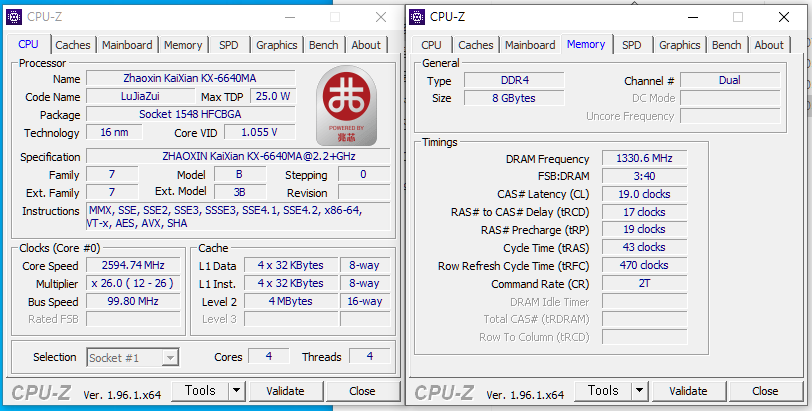Click the Tools button in right window
This screenshot has width=812, height=411.
[x=603, y=391]
